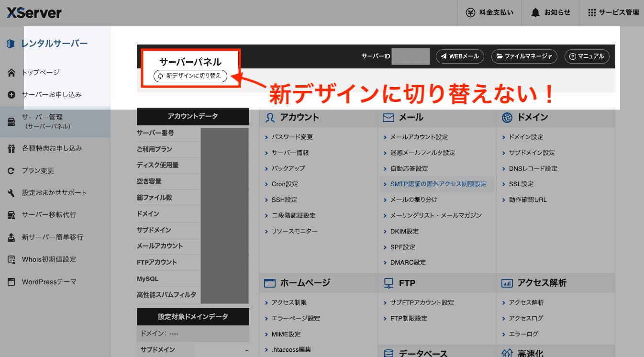
Task: Open ドメイン設定 link
Action: click(526, 137)
